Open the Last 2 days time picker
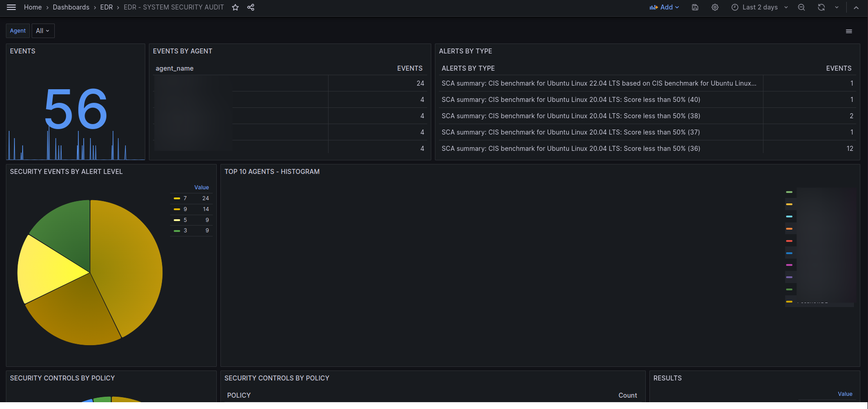The height and width of the screenshot is (409, 868). [760, 7]
